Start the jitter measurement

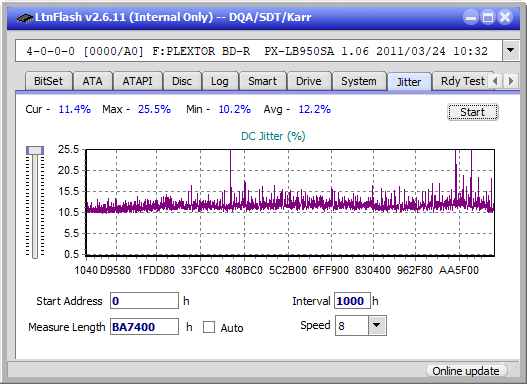pyautogui.click(x=473, y=112)
